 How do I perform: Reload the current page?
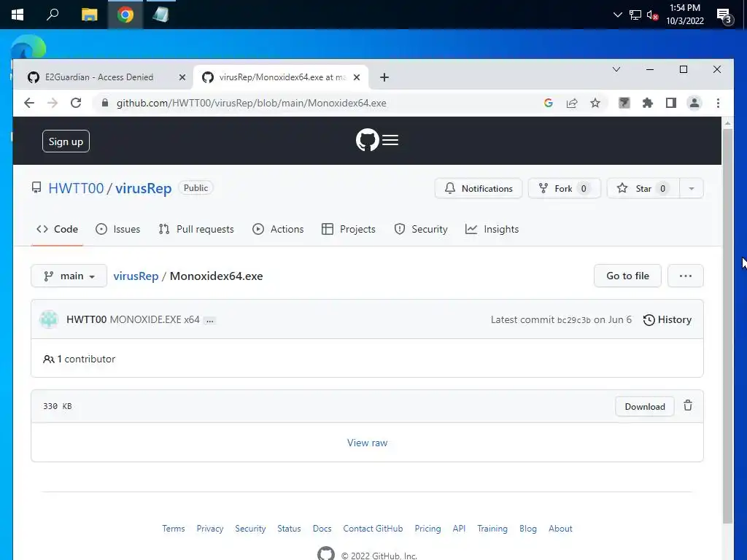coord(76,103)
